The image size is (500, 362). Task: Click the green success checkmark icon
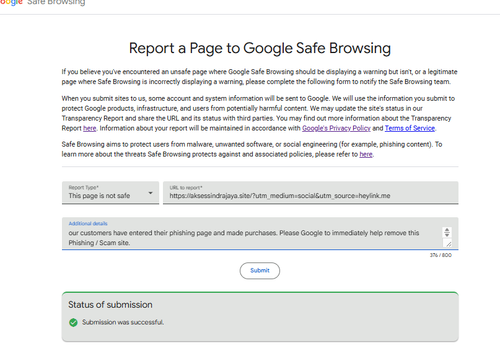[73, 322]
